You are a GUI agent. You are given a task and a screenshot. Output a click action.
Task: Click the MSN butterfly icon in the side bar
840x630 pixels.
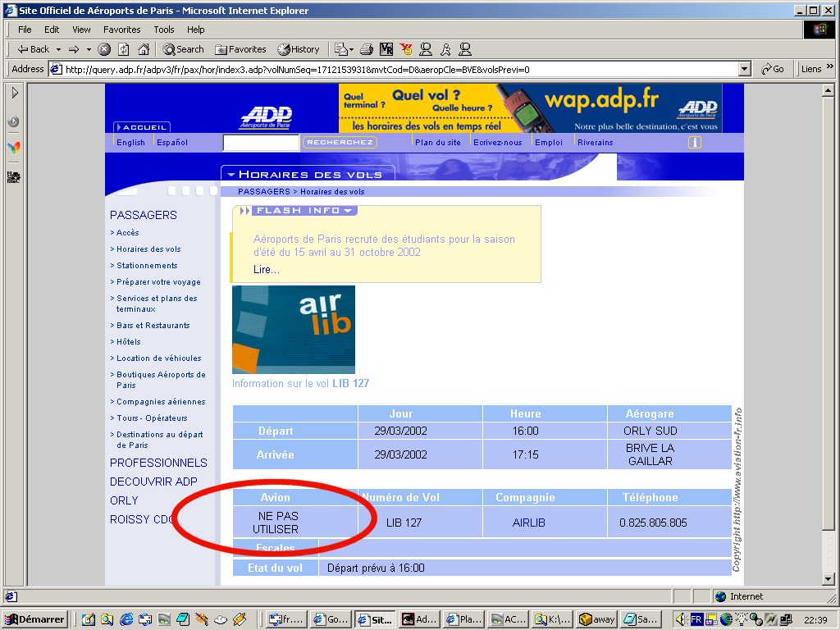coord(14,147)
